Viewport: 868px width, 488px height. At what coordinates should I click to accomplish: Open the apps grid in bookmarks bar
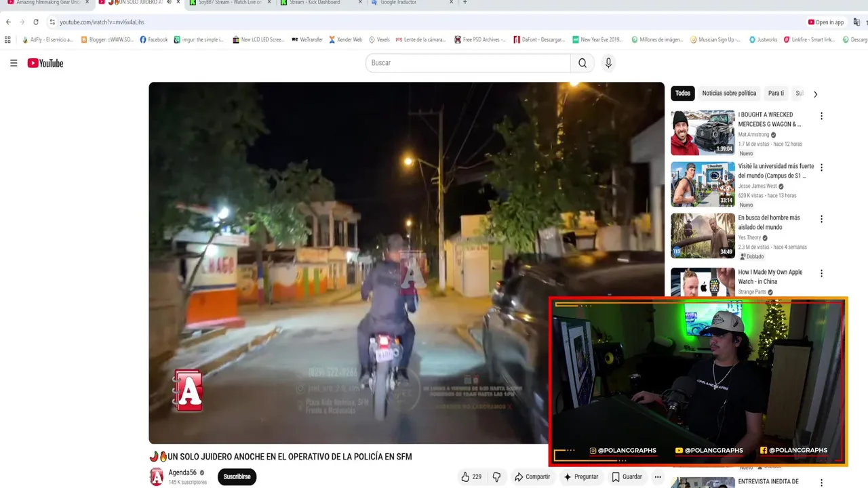point(7,40)
